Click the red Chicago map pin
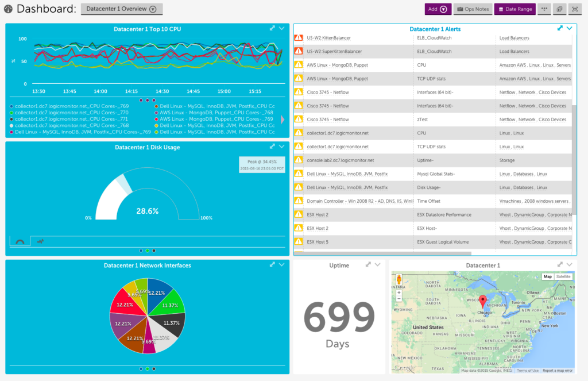This screenshot has width=588, height=381. pyautogui.click(x=483, y=301)
